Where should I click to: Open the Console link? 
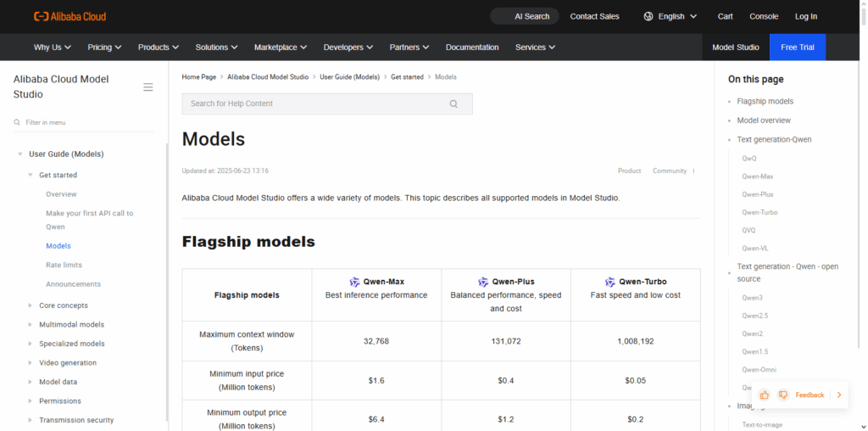pyautogui.click(x=764, y=17)
